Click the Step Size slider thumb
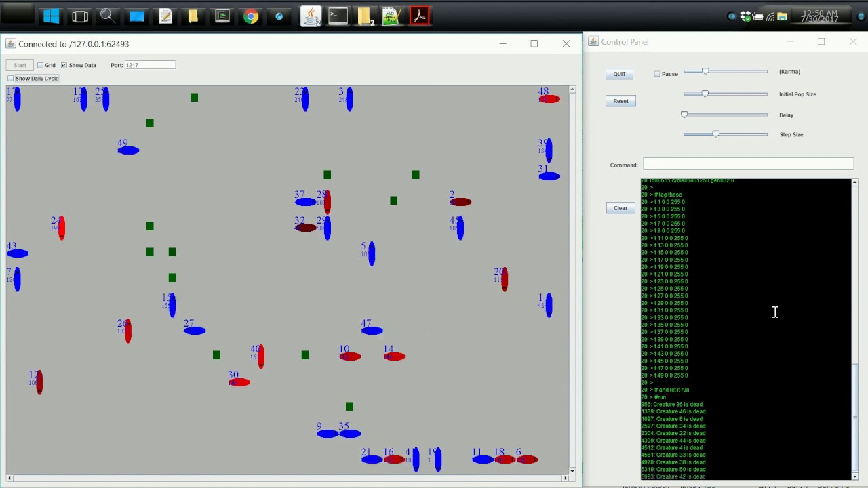This screenshot has width=868, height=488. 715,134
